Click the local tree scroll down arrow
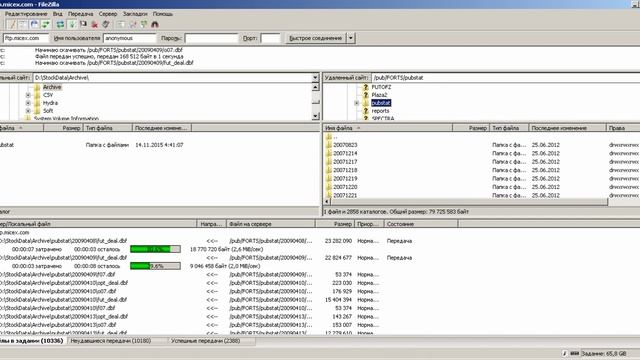 tap(316, 116)
